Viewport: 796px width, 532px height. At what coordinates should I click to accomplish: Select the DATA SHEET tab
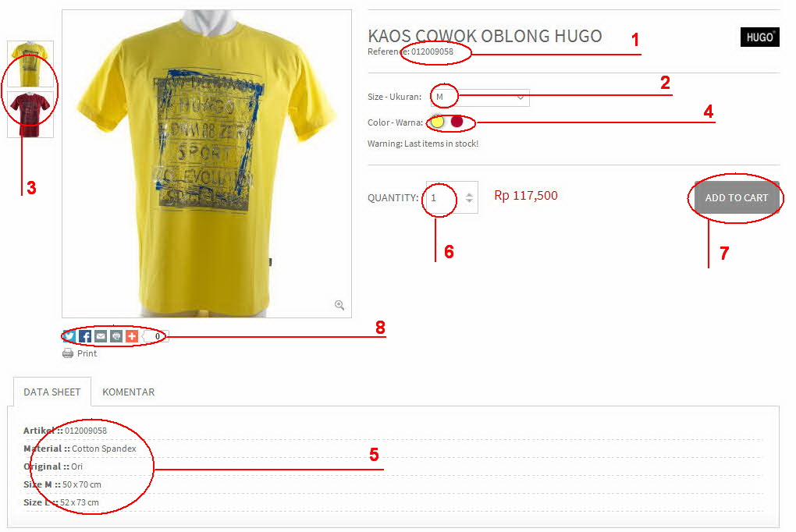pyautogui.click(x=52, y=392)
